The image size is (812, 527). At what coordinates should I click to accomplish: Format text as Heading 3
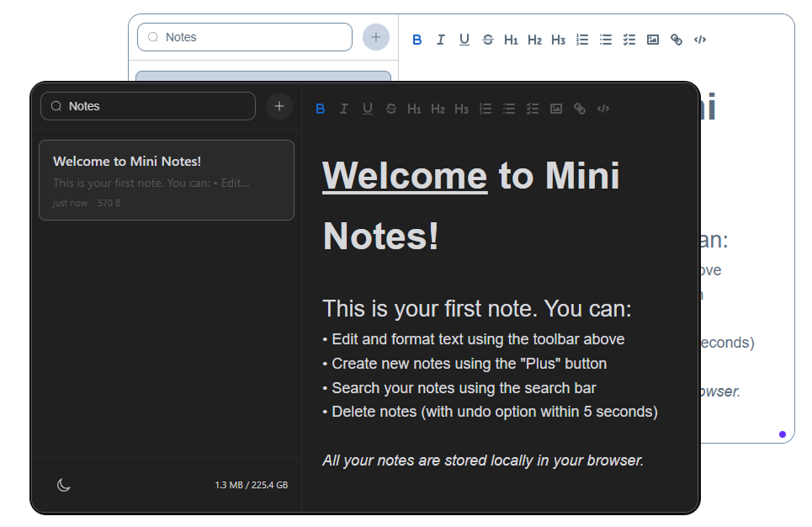coord(461,108)
